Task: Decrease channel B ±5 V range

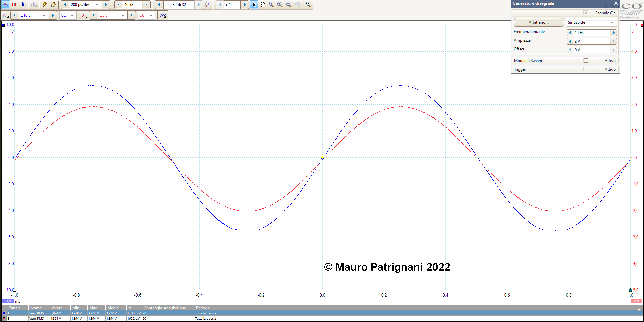Action: pyautogui.click(x=93, y=15)
